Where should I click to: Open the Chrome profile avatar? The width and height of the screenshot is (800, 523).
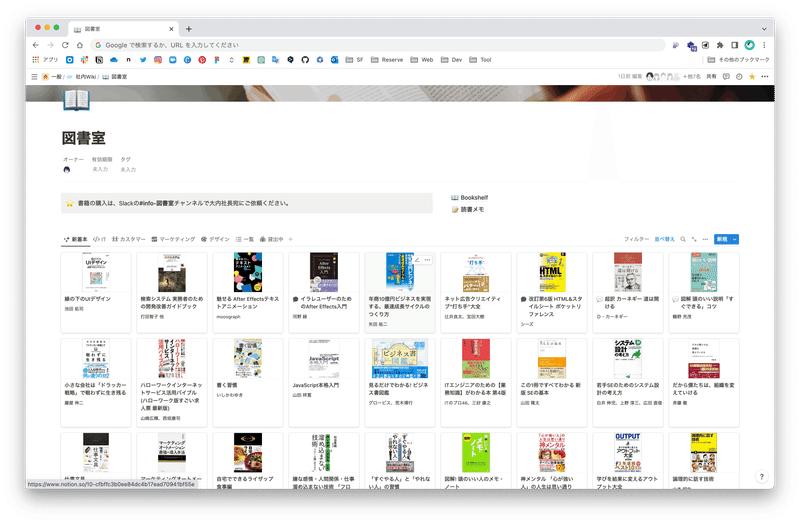pyautogui.click(x=749, y=45)
